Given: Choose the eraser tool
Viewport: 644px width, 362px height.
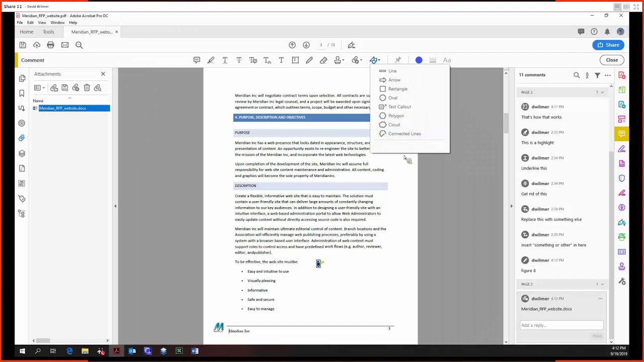Looking at the screenshot, I should 324,60.
